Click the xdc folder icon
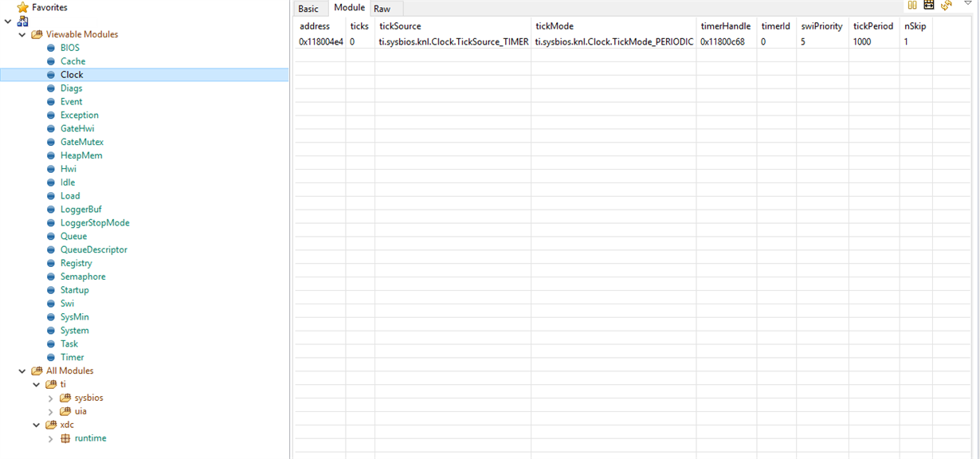 [x=51, y=425]
